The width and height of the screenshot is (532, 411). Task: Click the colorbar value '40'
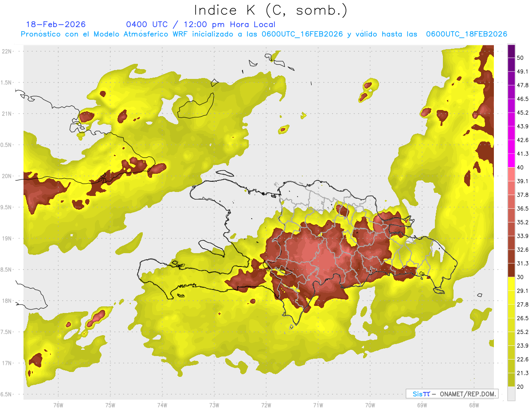tap(520, 168)
